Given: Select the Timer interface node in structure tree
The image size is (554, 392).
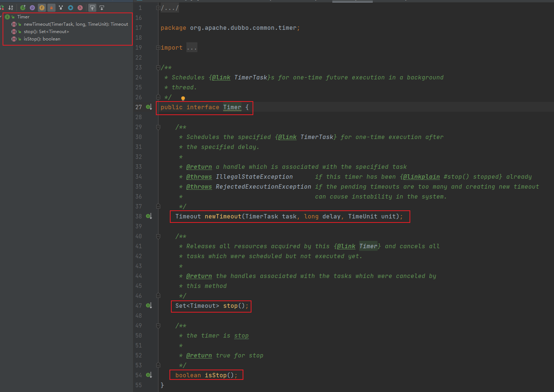Looking at the screenshot, I should 23,17.
